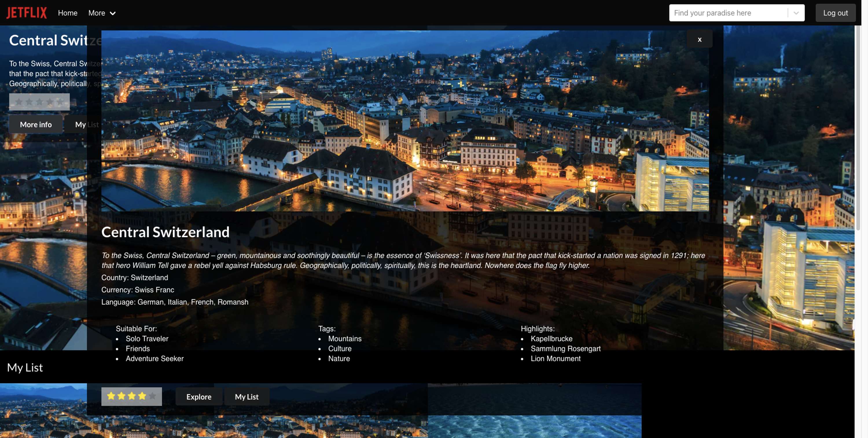The width and height of the screenshot is (868, 438).
Task: Click More info on the banner
Action: pyautogui.click(x=36, y=124)
